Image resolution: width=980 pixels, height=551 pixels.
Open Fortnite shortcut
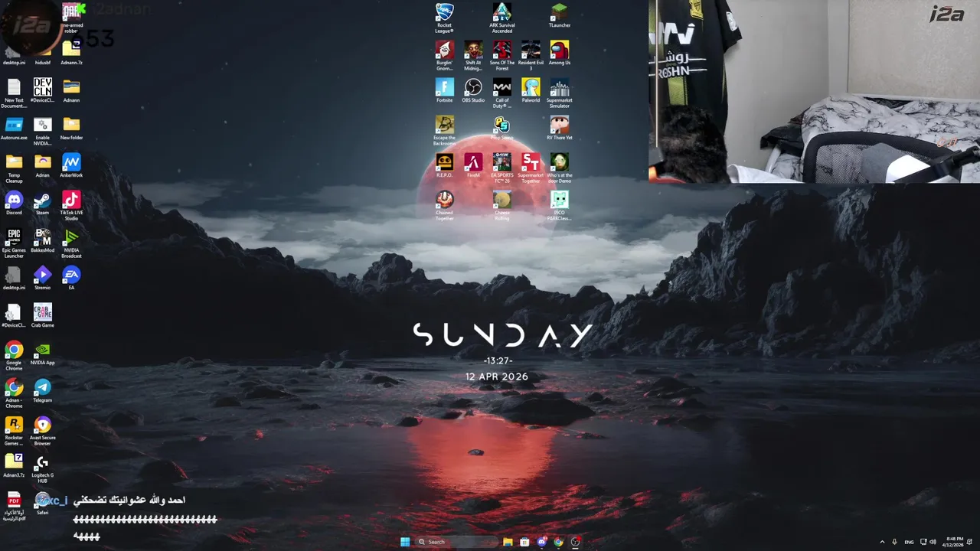click(x=444, y=90)
